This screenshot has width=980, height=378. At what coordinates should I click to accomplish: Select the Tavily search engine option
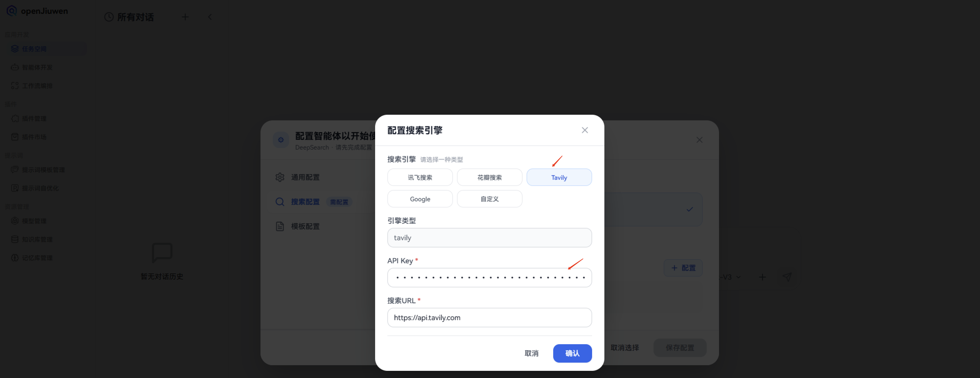point(559,177)
